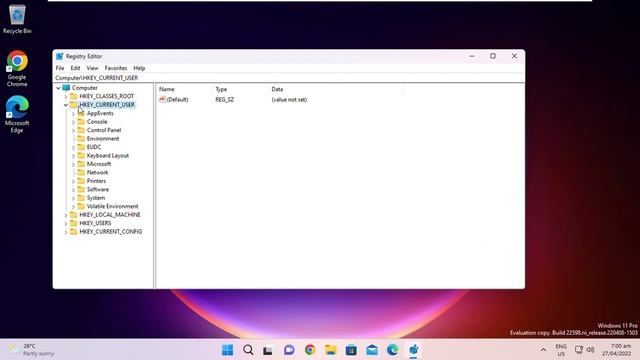Screen dimensions: 640x360
Task: Expand the AppEvents key chevron
Action: [x=73, y=113]
